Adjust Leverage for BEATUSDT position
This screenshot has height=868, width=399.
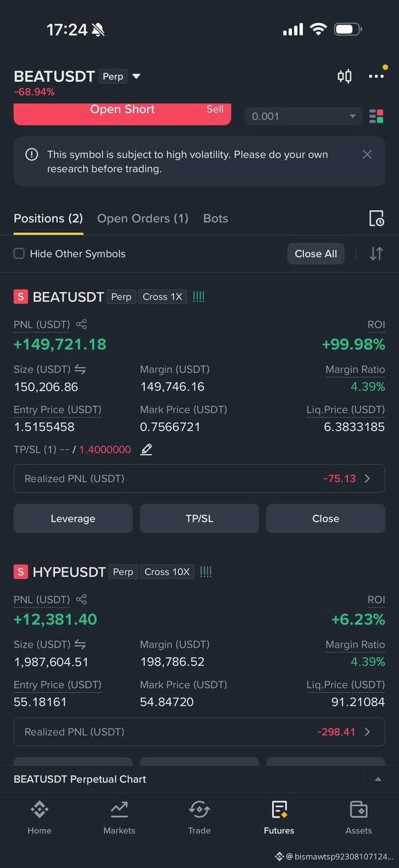[73, 519]
